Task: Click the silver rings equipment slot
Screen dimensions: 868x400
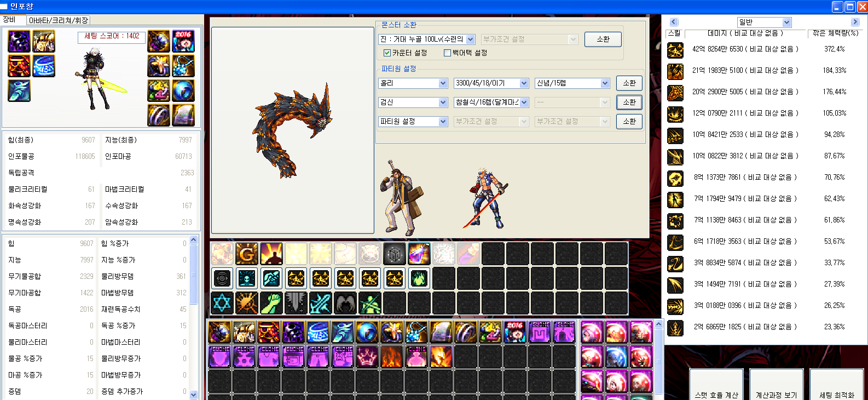Action: tap(159, 116)
